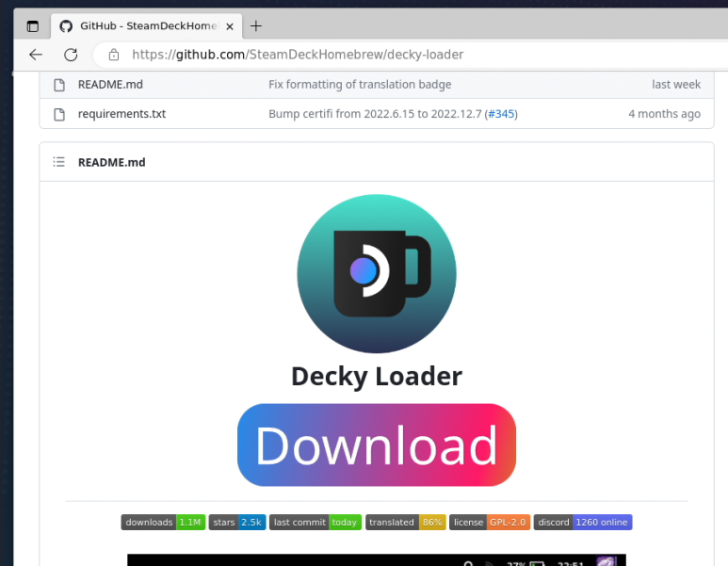Click the discord 1260 online badge

click(x=583, y=523)
